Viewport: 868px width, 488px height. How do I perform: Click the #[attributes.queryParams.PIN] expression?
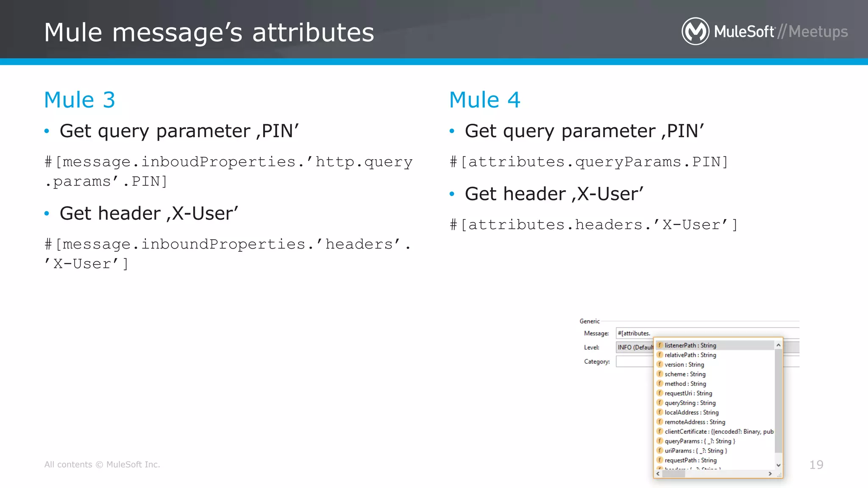[x=589, y=162]
